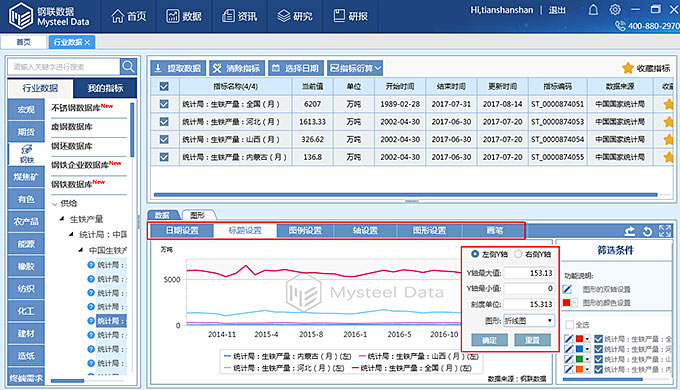The width and height of the screenshot is (680, 390).
Task: Click the search magnifier icon
Action: point(128,66)
